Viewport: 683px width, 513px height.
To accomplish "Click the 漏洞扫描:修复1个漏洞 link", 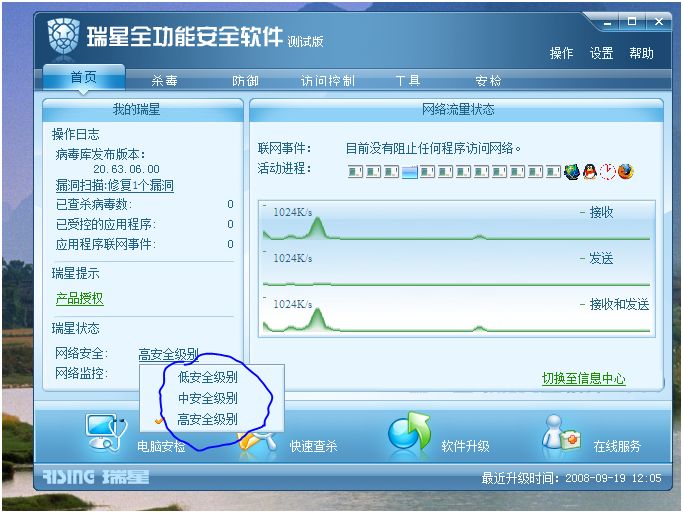I will [x=115, y=186].
